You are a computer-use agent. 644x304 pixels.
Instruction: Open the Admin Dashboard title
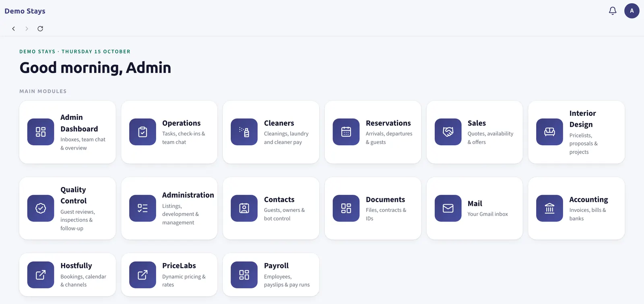tap(79, 123)
